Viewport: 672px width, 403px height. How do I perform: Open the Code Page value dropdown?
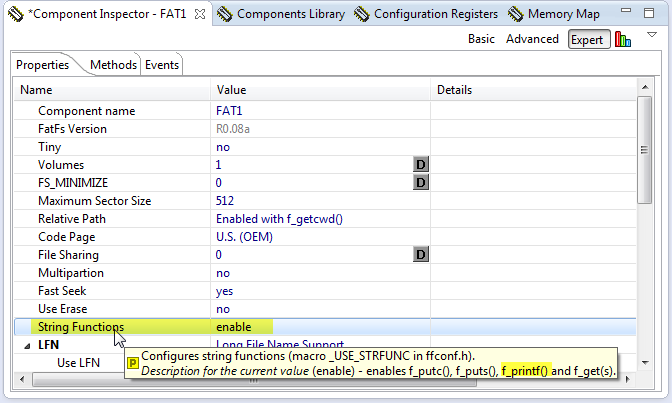tap(320, 237)
